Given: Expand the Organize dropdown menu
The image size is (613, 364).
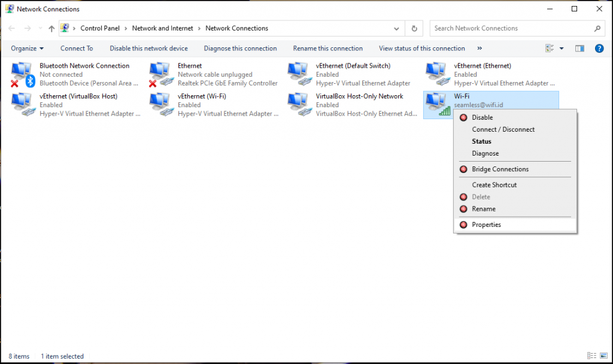Looking at the screenshot, I should tap(28, 48).
